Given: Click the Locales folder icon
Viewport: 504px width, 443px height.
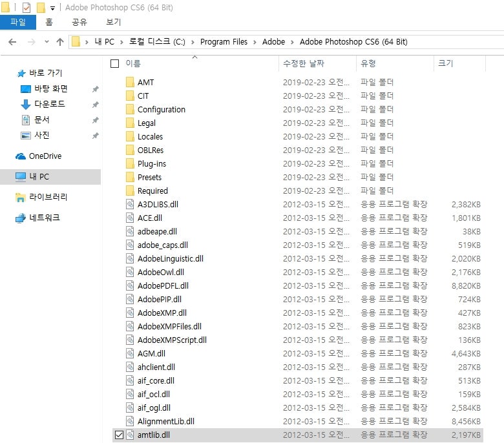Looking at the screenshot, I should (130, 136).
